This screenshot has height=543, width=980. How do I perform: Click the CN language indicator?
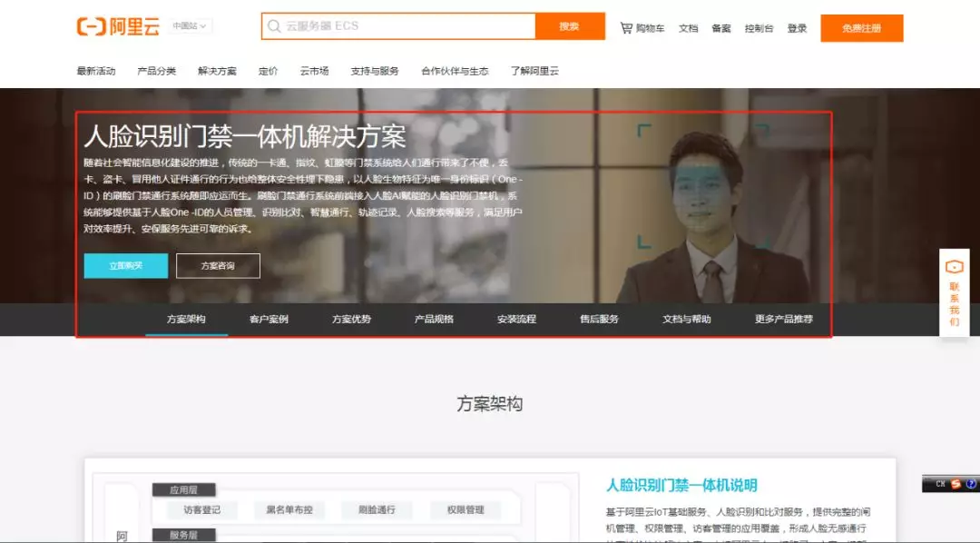tap(940, 484)
